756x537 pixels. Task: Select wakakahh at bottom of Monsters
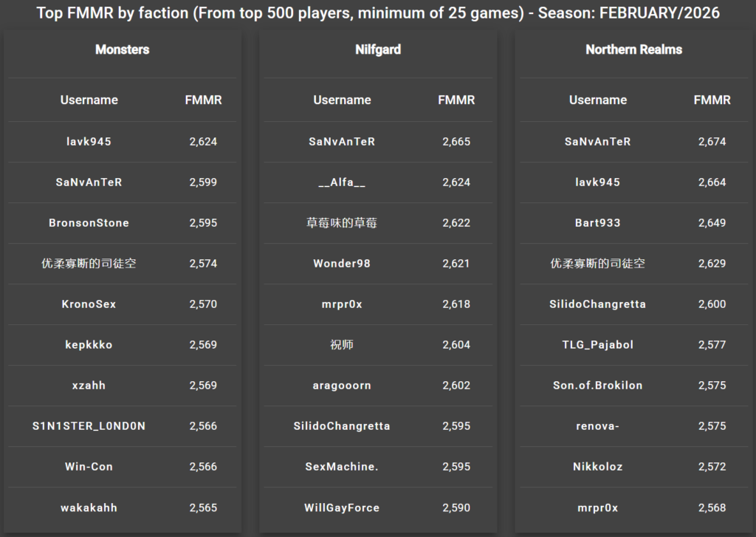click(x=89, y=507)
